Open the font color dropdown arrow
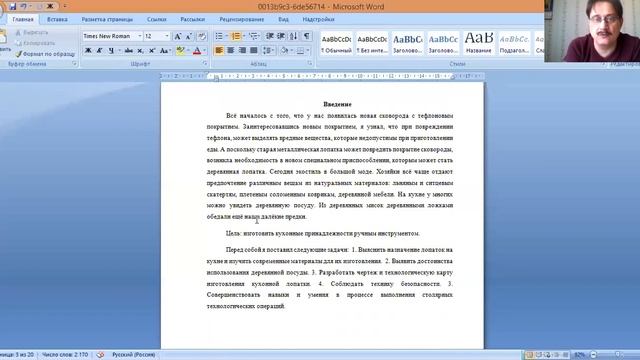This screenshot has width=640, height=360. tap(204, 51)
